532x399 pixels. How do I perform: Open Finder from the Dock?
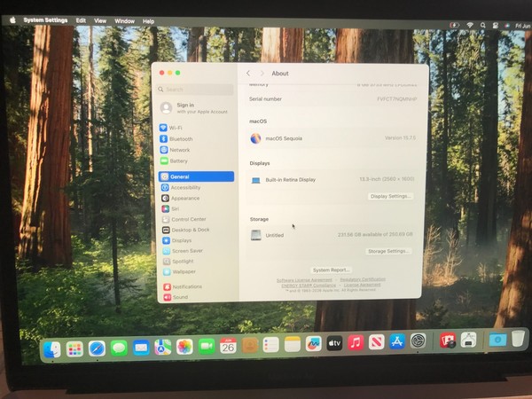pos(52,349)
